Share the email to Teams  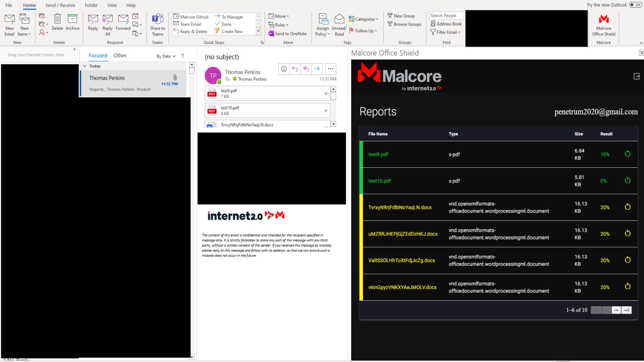coord(157,25)
